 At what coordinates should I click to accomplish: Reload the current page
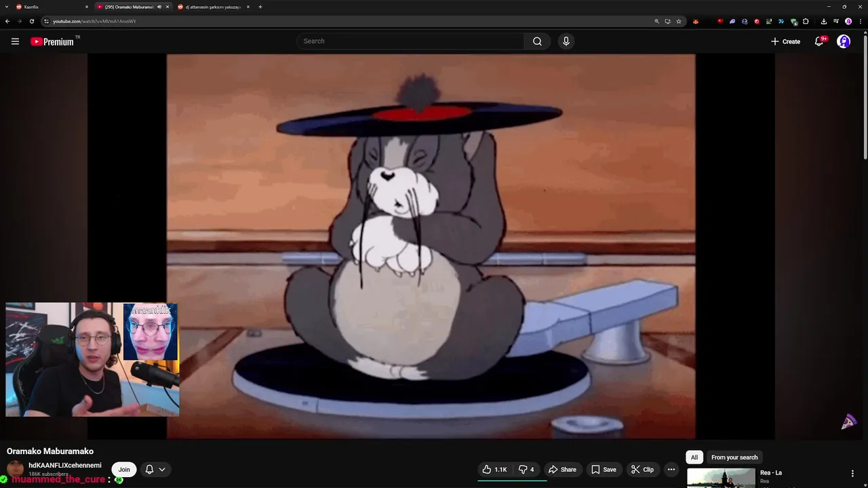pyautogui.click(x=32, y=21)
